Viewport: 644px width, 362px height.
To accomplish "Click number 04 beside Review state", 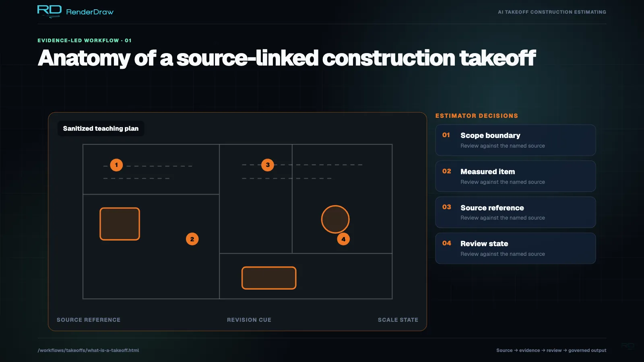I will [x=447, y=243].
